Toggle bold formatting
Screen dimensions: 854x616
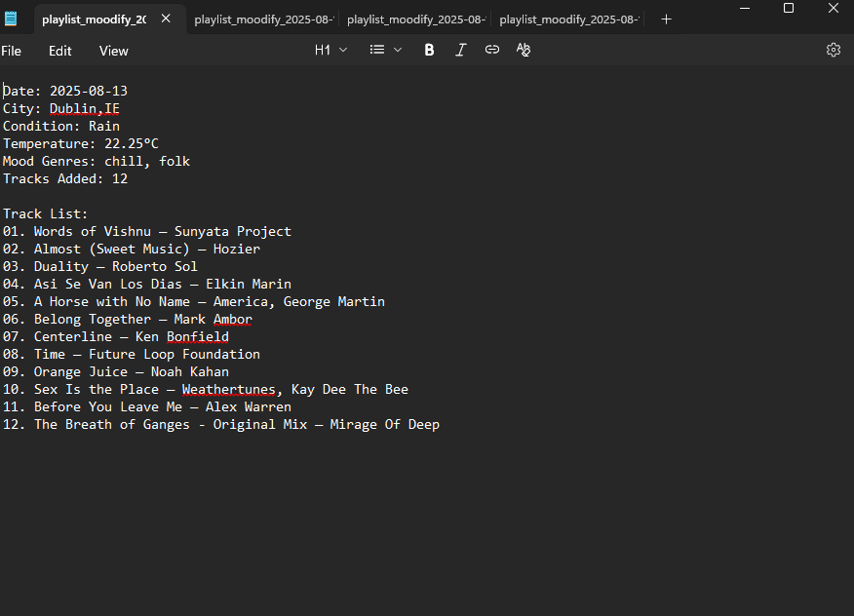[429, 50]
